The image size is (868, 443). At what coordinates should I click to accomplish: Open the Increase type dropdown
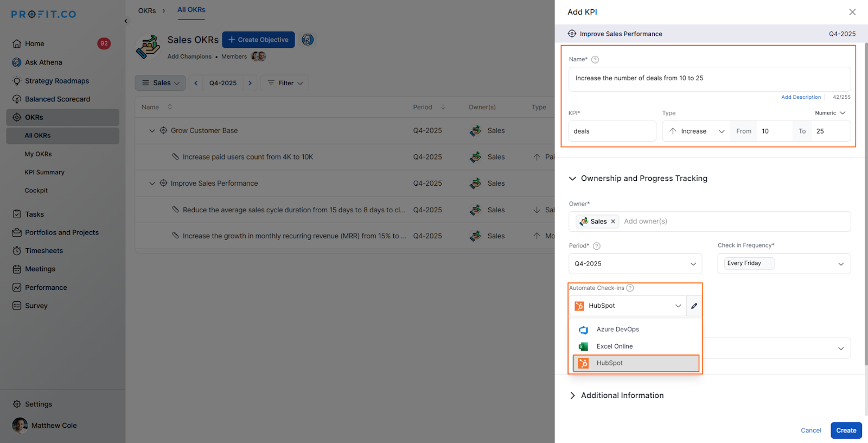[x=697, y=131]
